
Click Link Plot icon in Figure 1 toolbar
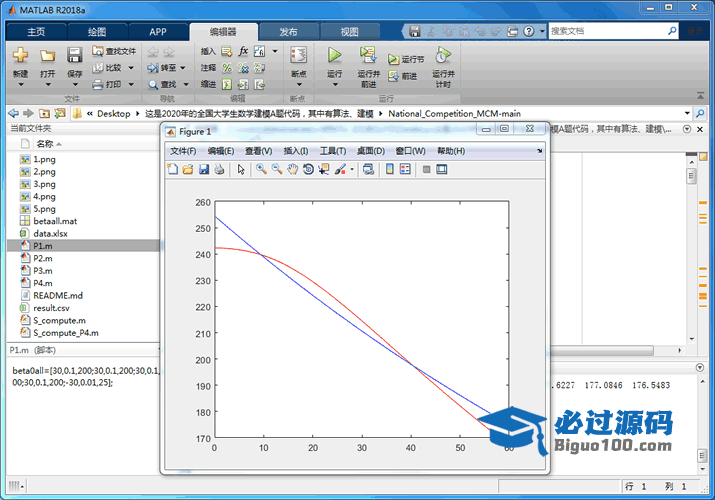tap(368, 170)
